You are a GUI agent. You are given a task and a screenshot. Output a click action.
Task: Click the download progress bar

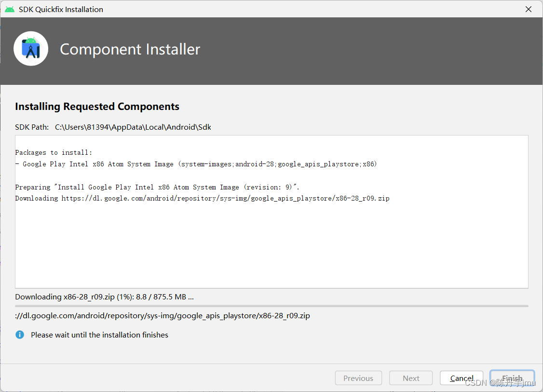(x=271, y=306)
